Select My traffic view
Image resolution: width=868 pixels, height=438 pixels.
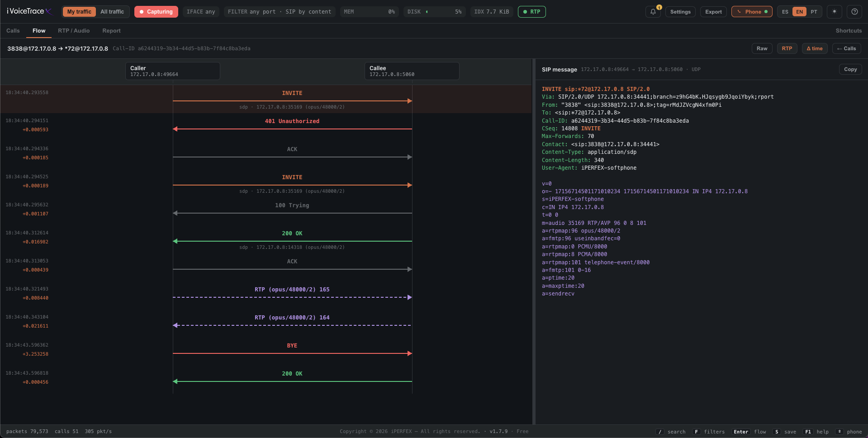[79, 12]
